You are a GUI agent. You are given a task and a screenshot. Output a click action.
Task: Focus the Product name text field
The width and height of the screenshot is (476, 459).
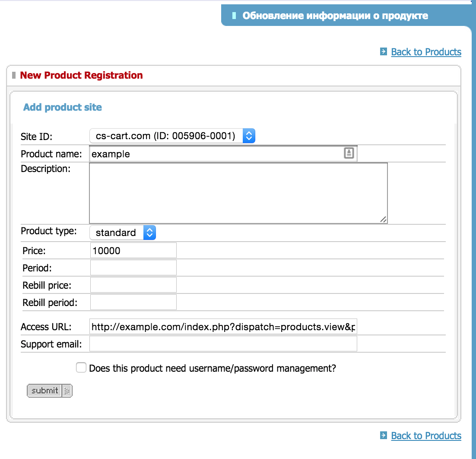216,154
